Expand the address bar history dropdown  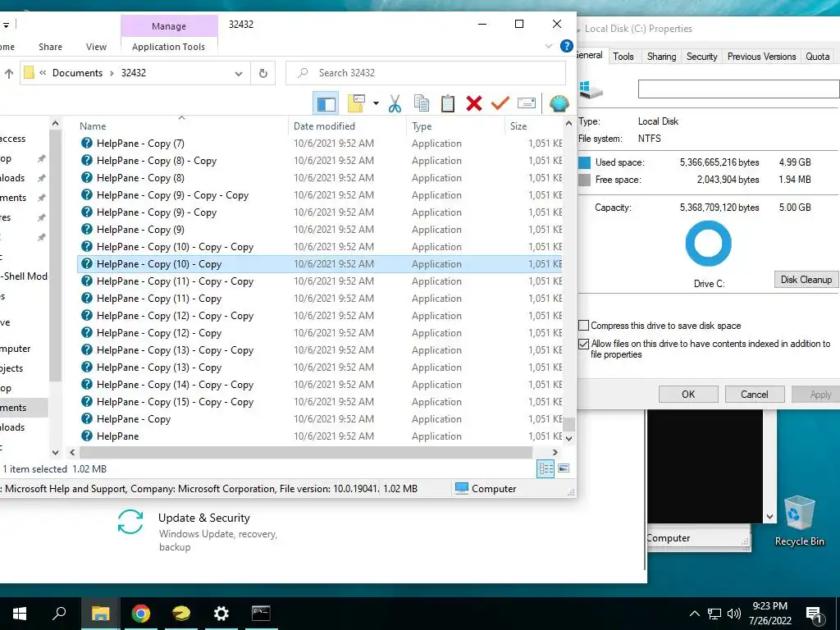tap(239, 73)
